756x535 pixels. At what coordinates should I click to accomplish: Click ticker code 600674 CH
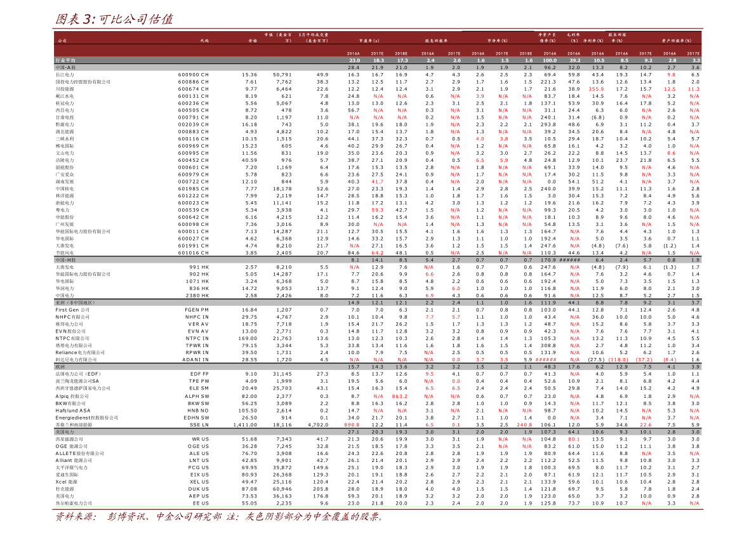click(194, 89)
